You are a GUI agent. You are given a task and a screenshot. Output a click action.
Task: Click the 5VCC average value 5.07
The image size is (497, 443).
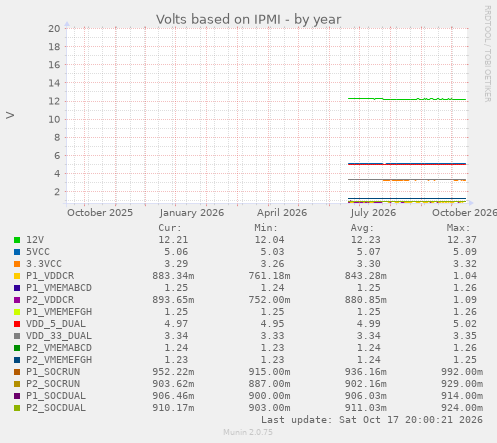368,252
